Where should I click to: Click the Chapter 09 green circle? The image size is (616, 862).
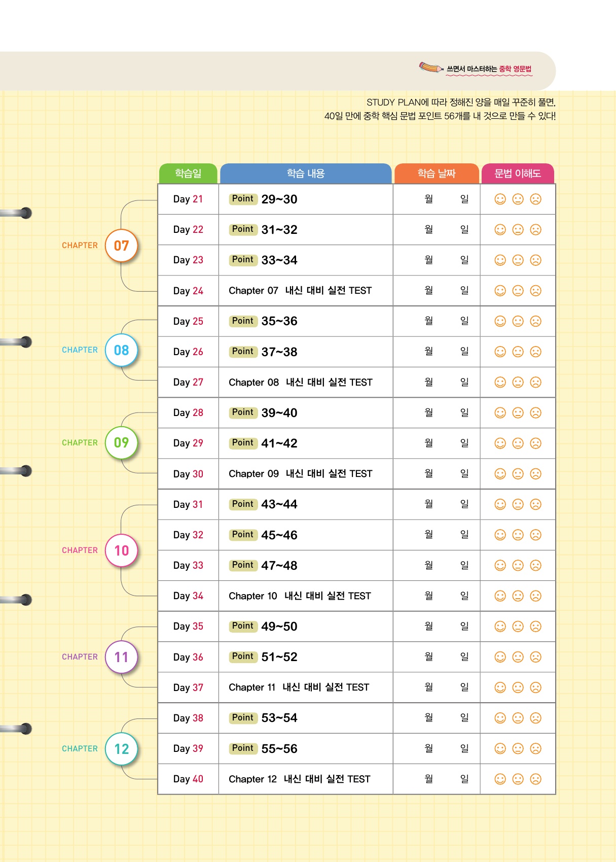[121, 443]
